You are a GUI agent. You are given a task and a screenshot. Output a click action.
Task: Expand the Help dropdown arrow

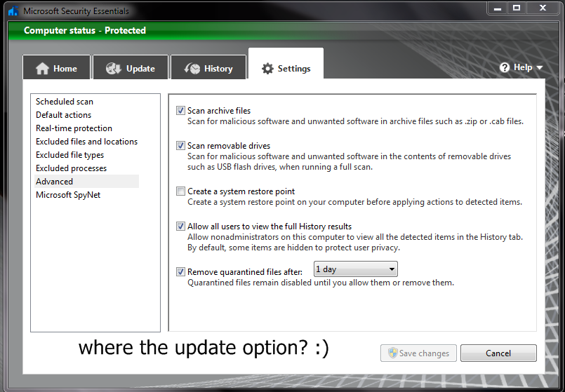(x=540, y=68)
